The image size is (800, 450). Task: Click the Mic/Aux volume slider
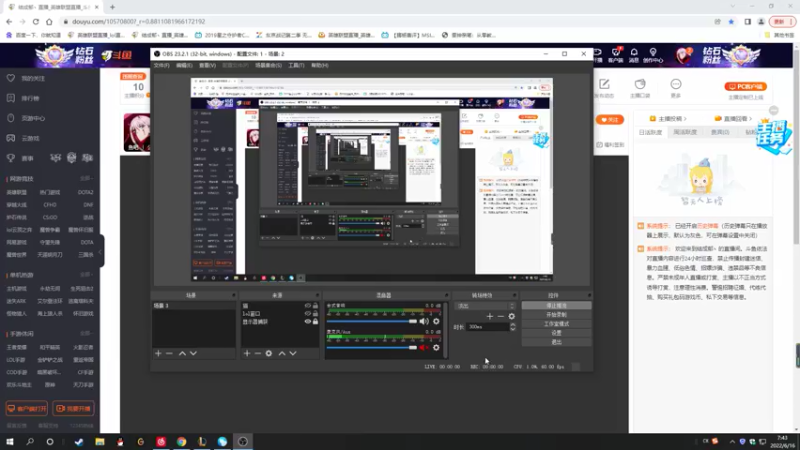coord(371,347)
